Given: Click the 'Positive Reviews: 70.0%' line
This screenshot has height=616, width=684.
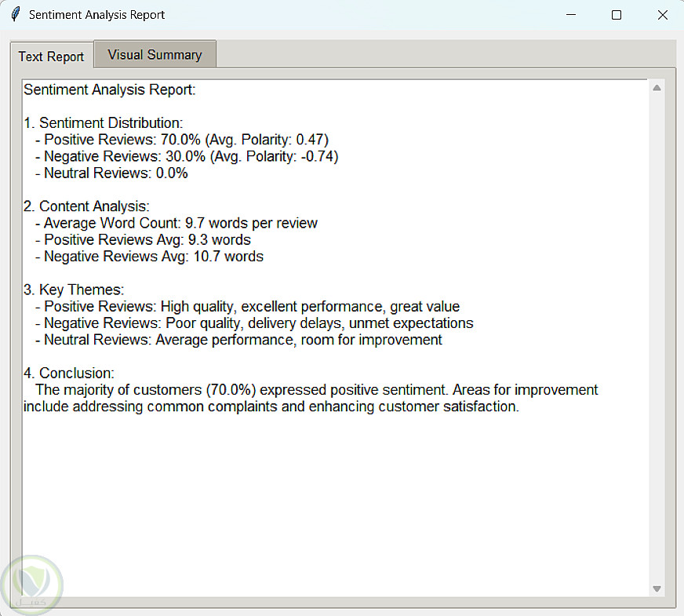Looking at the screenshot, I should 182,140.
